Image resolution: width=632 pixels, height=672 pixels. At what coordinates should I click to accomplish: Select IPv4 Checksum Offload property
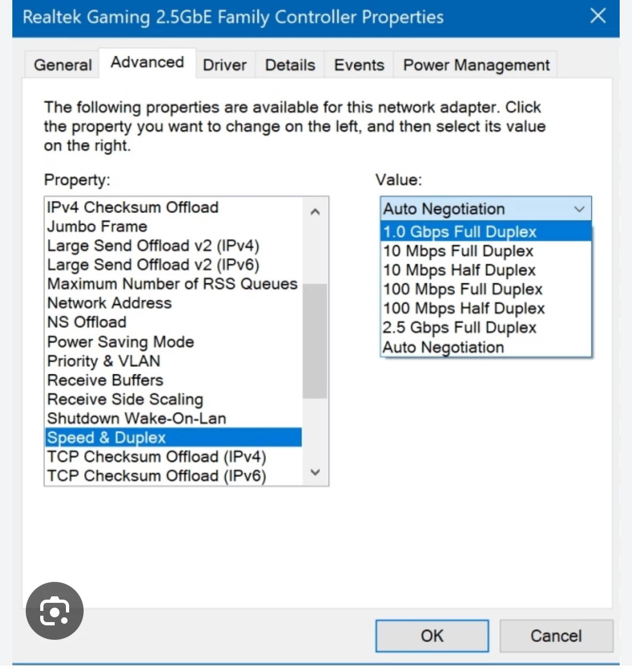174,207
